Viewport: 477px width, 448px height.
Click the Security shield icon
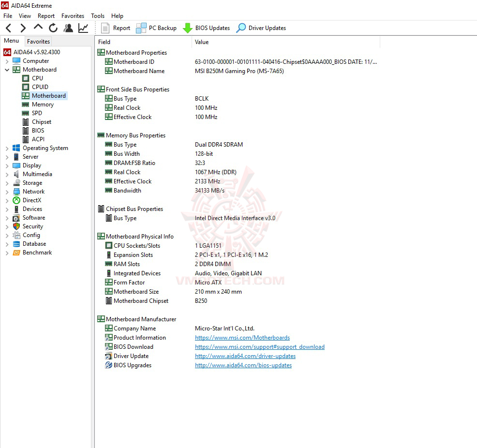click(x=16, y=226)
